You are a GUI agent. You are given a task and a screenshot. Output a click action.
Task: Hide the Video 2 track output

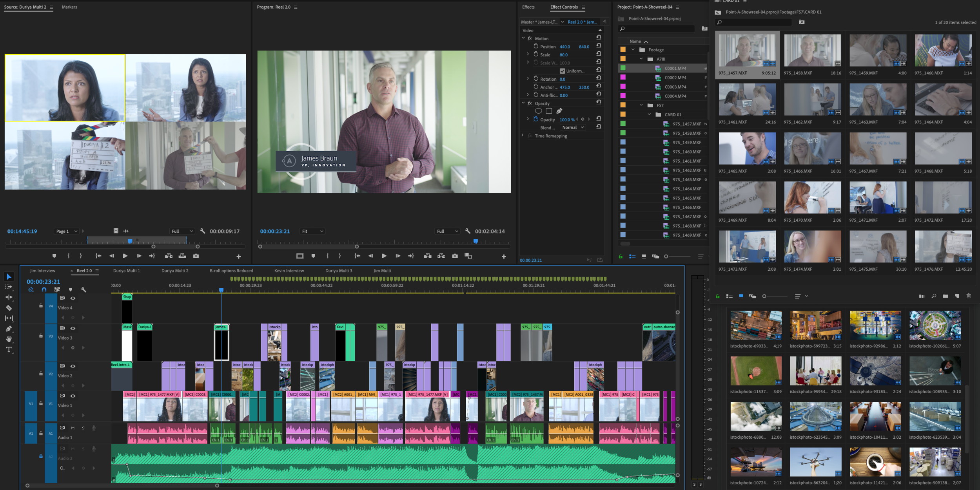tap(73, 366)
